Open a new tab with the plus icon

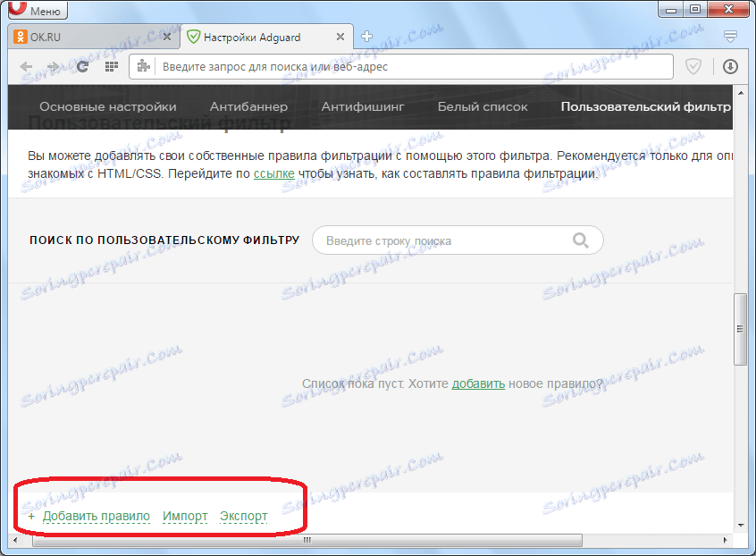(x=367, y=37)
